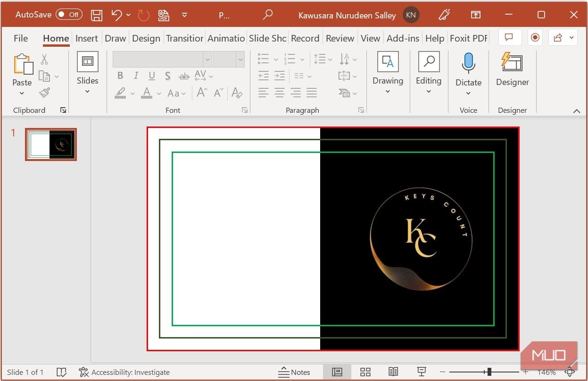Open the Search magnifier in title bar
588x381 pixels.
[x=267, y=15]
